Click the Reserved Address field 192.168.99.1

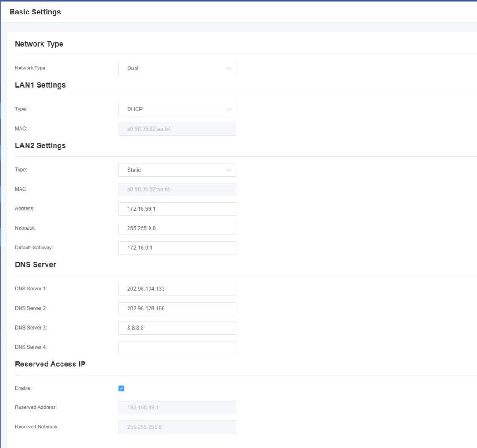[x=177, y=408]
